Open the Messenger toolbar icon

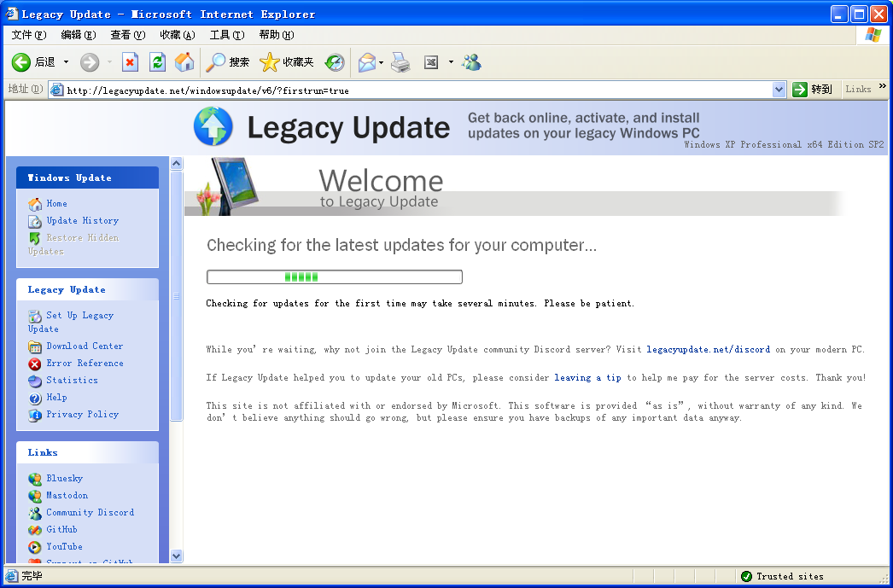coord(471,62)
